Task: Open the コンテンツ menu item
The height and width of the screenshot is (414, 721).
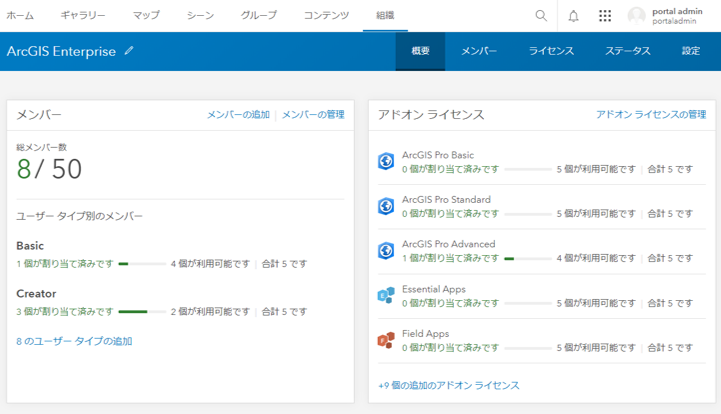Action: click(x=326, y=15)
